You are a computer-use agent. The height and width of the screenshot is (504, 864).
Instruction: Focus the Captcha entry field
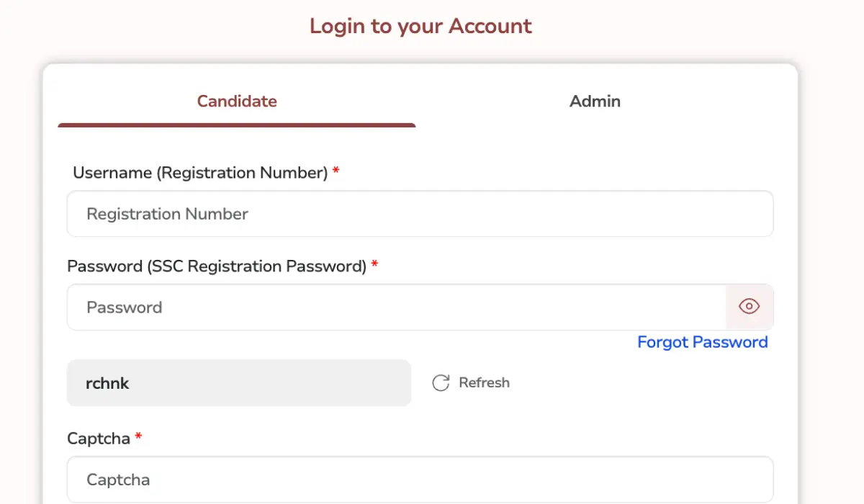(420, 480)
